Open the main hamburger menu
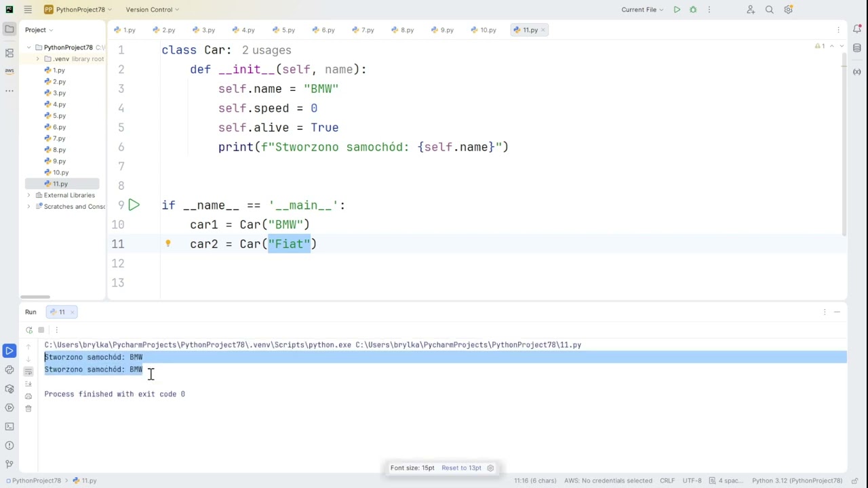Viewport: 868px width, 488px height. 28,9
